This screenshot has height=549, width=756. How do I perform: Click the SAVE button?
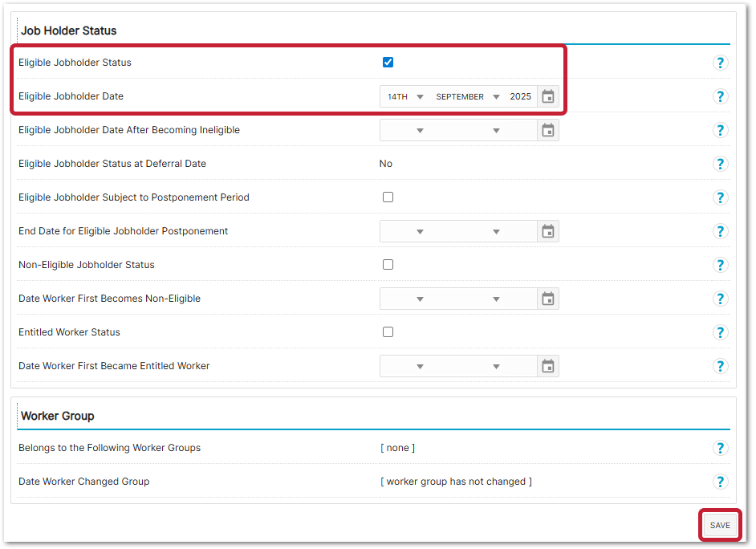pyautogui.click(x=720, y=525)
